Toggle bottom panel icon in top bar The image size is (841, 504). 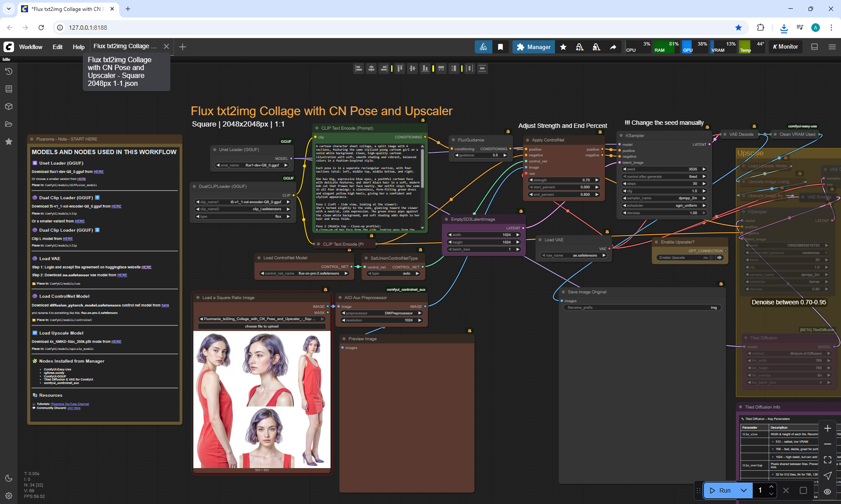pos(814,47)
